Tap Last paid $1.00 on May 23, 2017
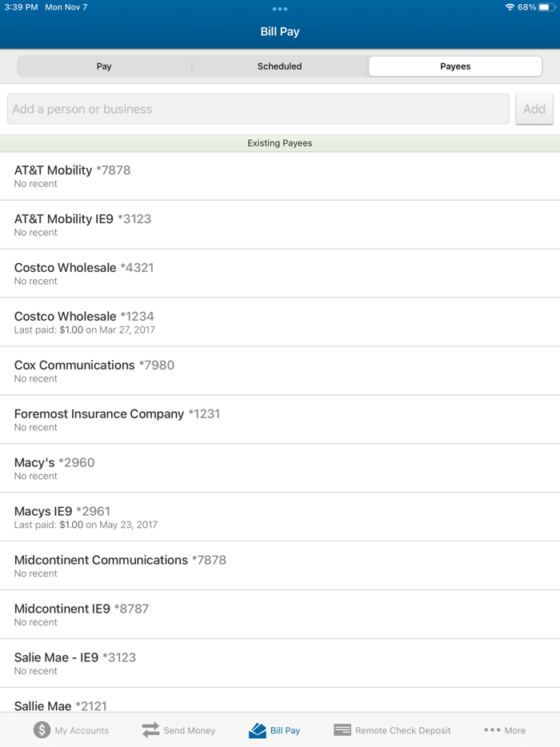The width and height of the screenshot is (560, 747). [86, 525]
